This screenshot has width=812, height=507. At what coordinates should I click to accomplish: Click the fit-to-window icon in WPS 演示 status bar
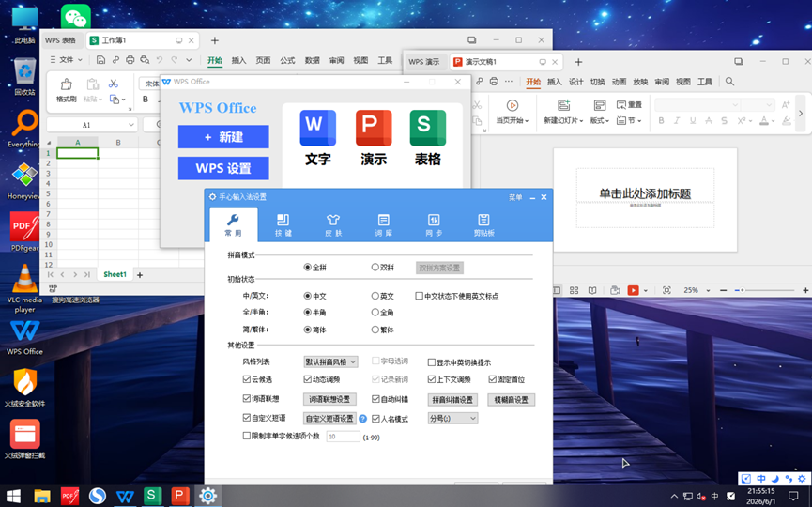point(666,290)
